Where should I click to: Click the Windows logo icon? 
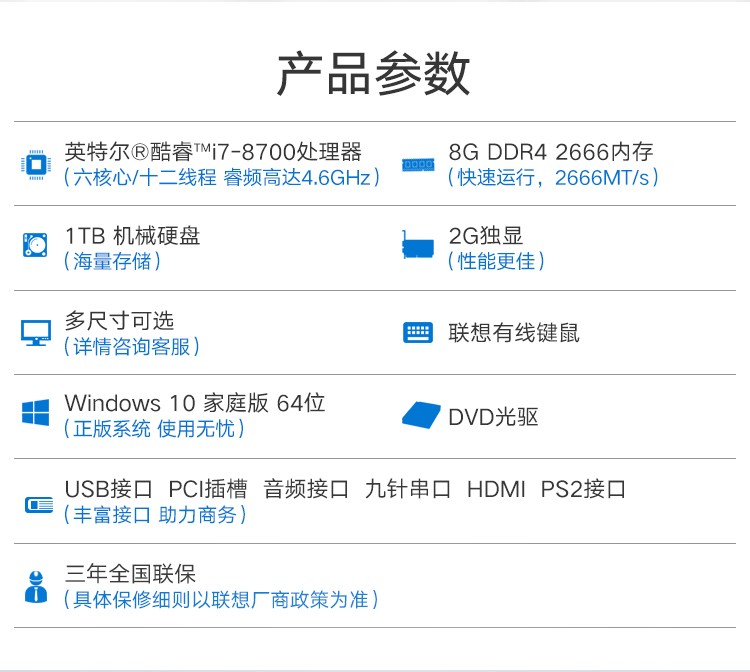35,412
